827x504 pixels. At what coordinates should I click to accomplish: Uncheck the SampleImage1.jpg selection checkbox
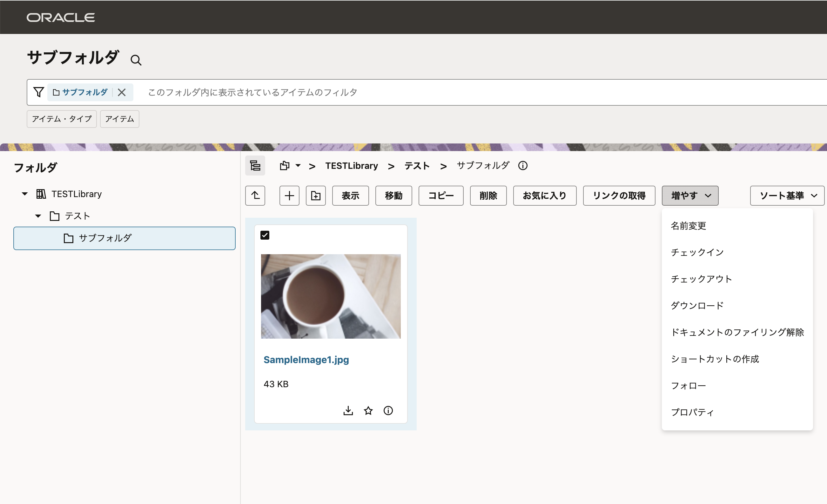tap(265, 235)
